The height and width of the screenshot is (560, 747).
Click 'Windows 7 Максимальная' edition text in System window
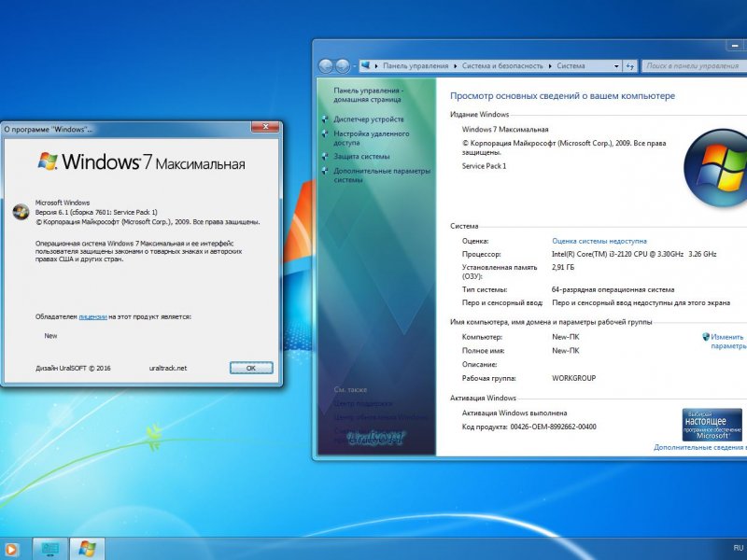click(x=505, y=130)
